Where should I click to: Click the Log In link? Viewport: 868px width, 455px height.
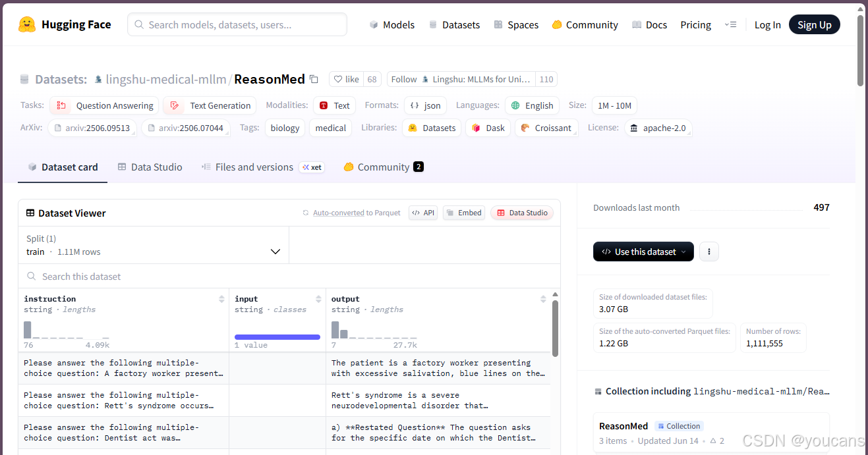(x=767, y=25)
